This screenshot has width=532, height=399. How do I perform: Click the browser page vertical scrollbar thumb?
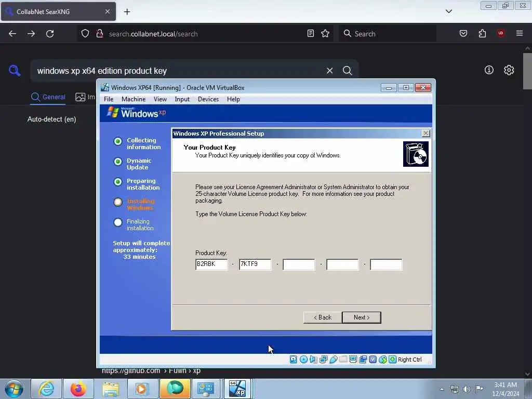pos(527,71)
